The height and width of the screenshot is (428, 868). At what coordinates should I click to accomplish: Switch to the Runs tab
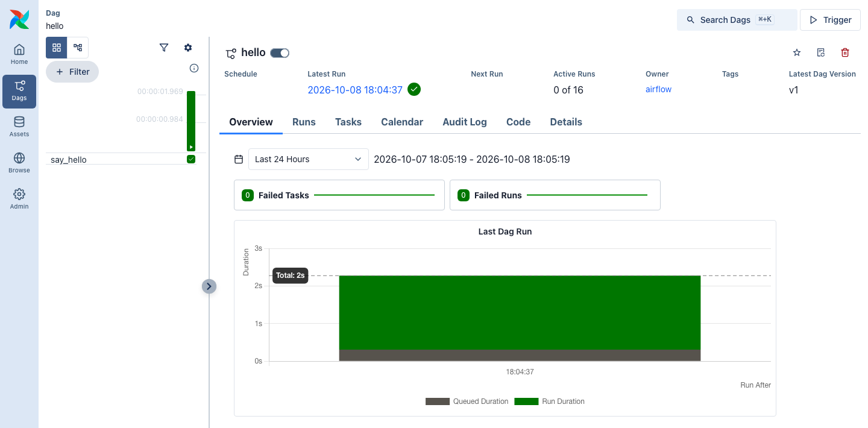coord(304,122)
